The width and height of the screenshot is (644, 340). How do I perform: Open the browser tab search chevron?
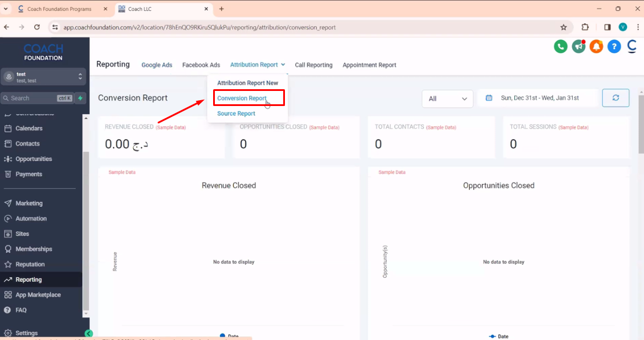[6, 9]
